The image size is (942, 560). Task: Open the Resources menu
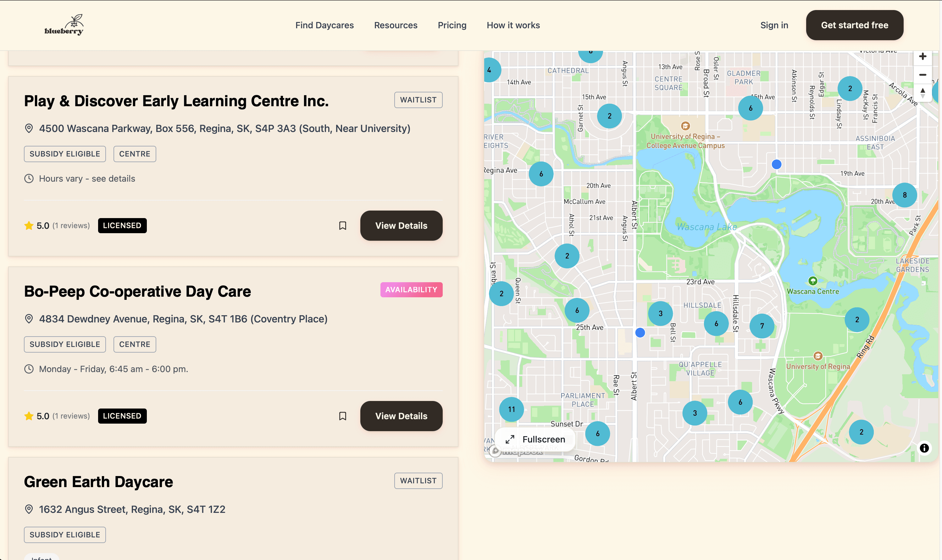coord(395,25)
